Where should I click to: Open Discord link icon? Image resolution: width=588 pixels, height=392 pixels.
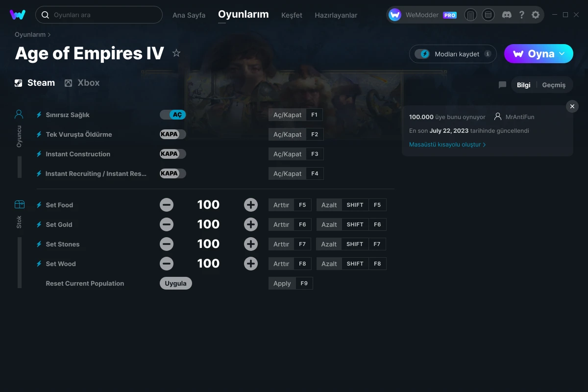[507, 15]
